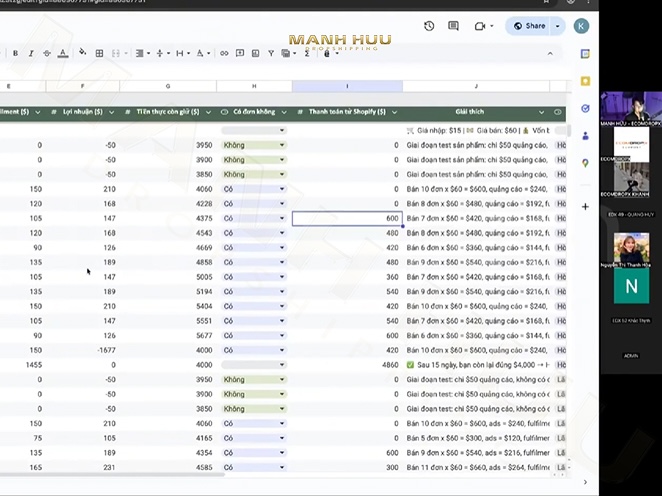Open the comments panel icon
Viewport: 662px width, 496px height.
(453, 26)
